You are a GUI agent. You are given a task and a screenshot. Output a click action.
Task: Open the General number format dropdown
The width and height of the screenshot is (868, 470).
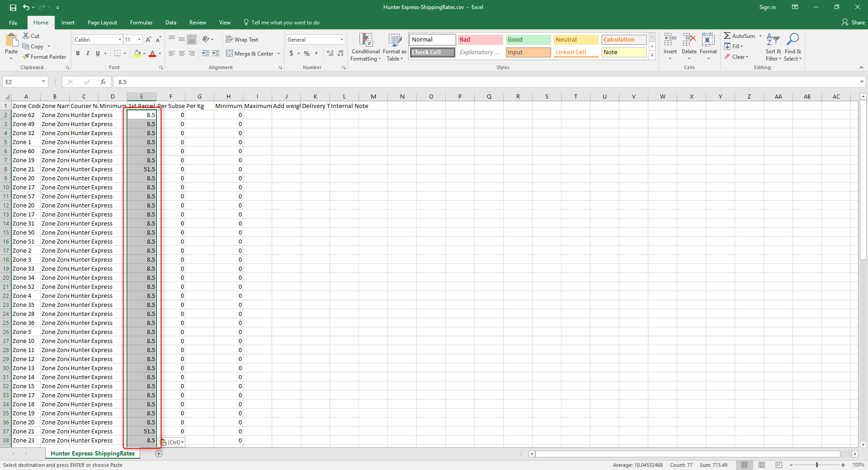pos(342,40)
